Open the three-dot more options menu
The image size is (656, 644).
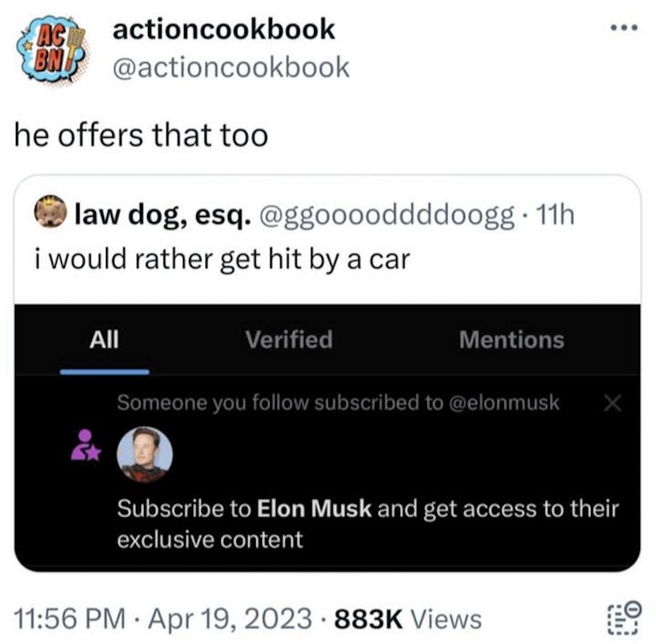[x=624, y=28]
